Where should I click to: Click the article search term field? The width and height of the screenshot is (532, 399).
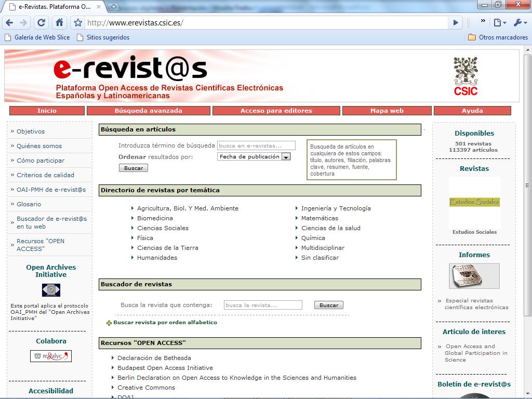click(256, 145)
